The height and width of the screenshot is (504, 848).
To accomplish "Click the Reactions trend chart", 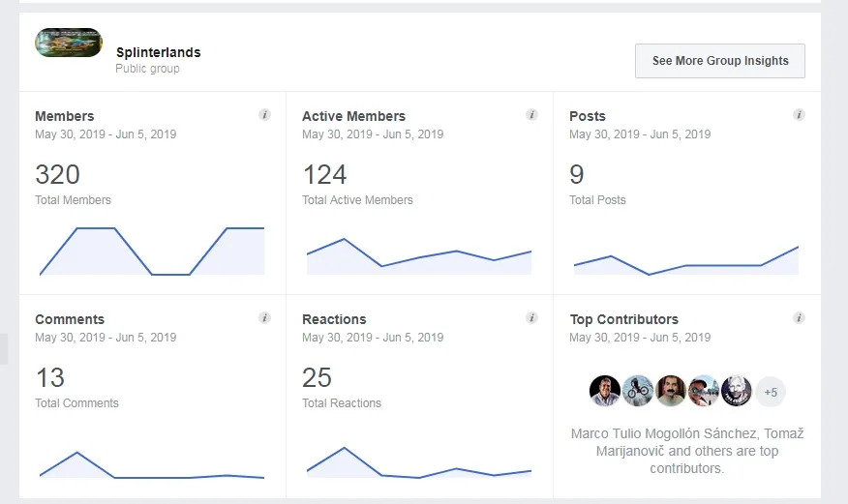I will [x=418, y=464].
